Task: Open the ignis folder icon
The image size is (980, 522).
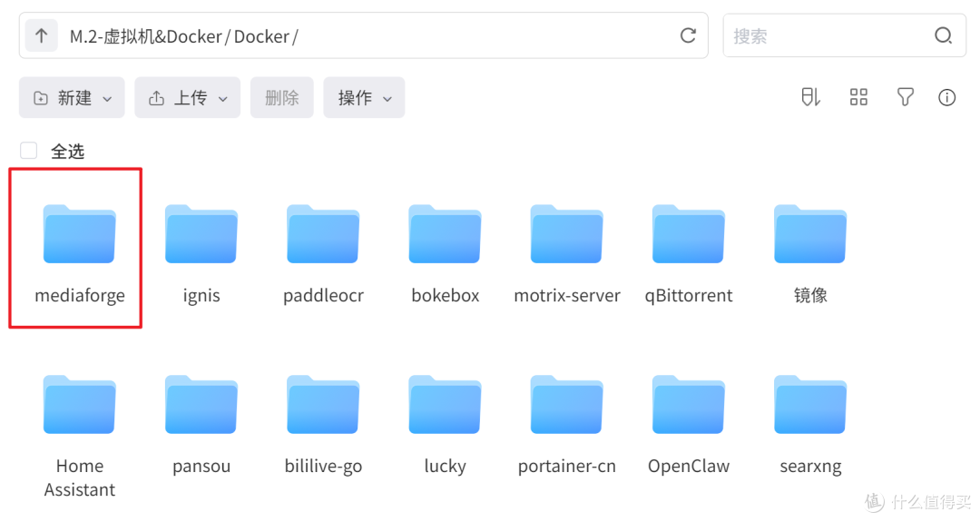Action: pyautogui.click(x=201, y=234)
